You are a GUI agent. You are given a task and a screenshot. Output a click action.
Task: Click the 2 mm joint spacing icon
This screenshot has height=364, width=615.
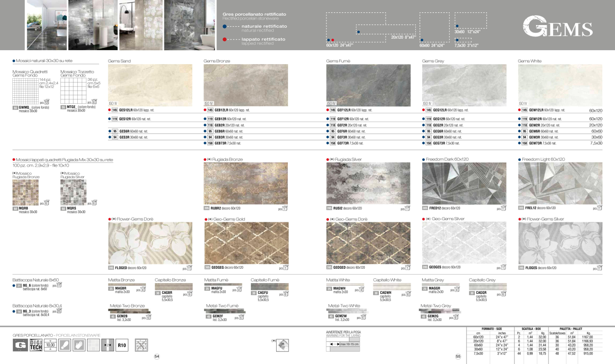click(108, 346)
